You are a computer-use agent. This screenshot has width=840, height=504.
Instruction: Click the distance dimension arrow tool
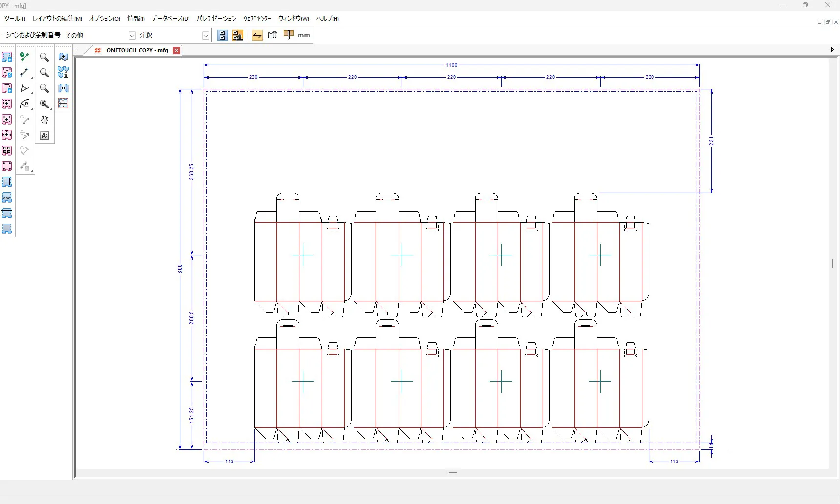(x=25, y=73)
